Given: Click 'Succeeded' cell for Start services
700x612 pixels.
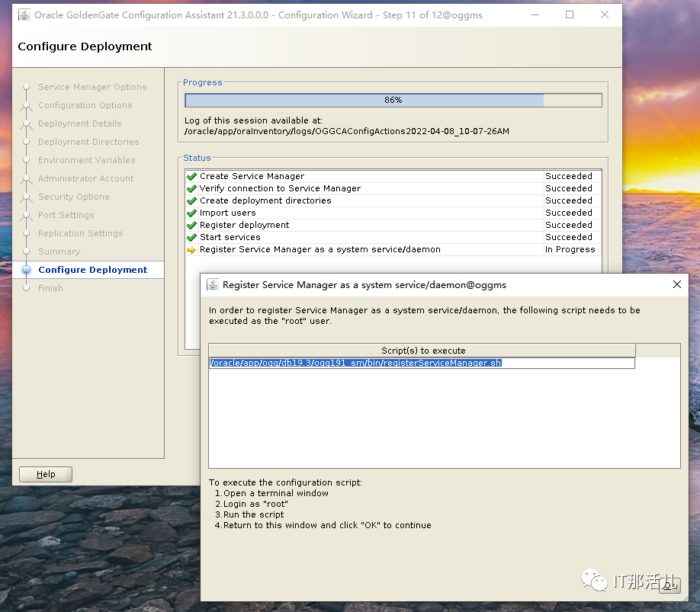Looking at the screenshot, I should pos(569,237).
